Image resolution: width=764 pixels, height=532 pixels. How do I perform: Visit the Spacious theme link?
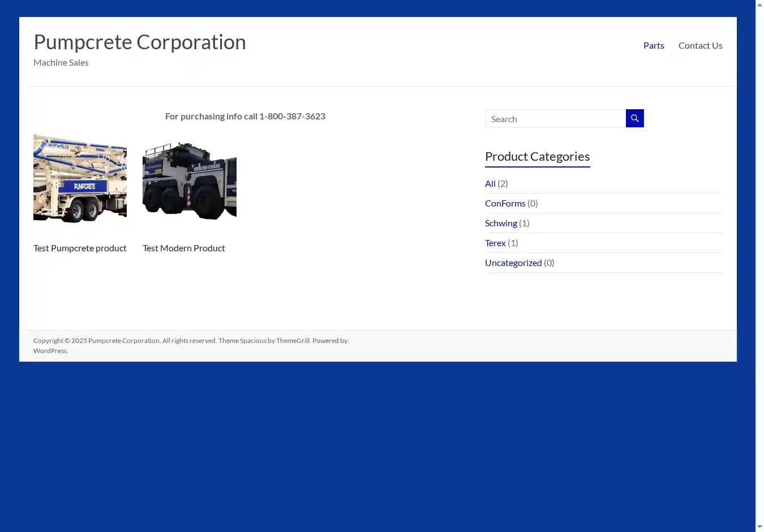253,341
